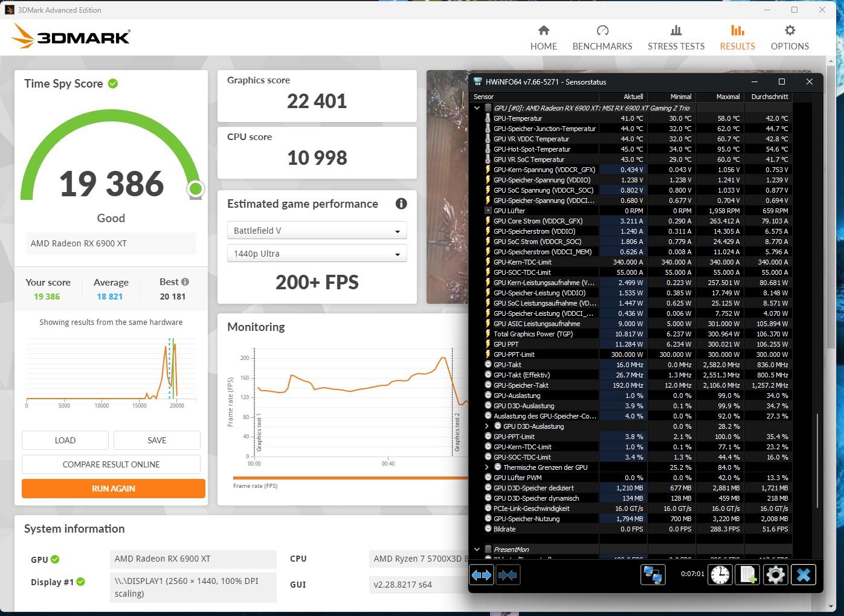Click the GPU-Speicher-Nutzung row
The image size is (844, 616).
pos(632,519)
